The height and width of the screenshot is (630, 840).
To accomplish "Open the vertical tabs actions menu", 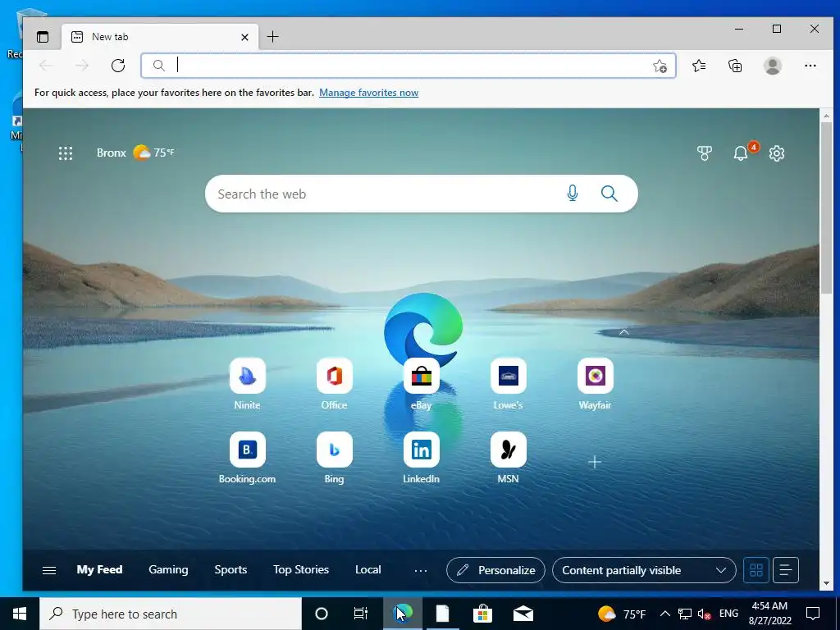I will [43, 37].
